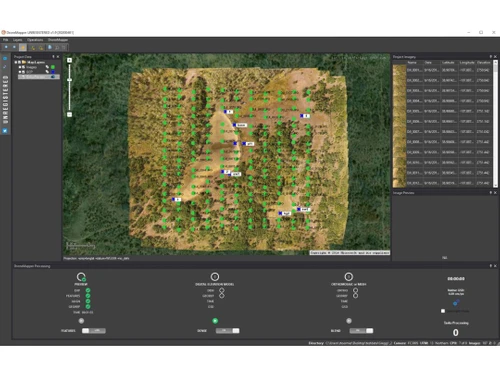
Task: Click the edit icon on GCP layer
Action: click(47, 72)
